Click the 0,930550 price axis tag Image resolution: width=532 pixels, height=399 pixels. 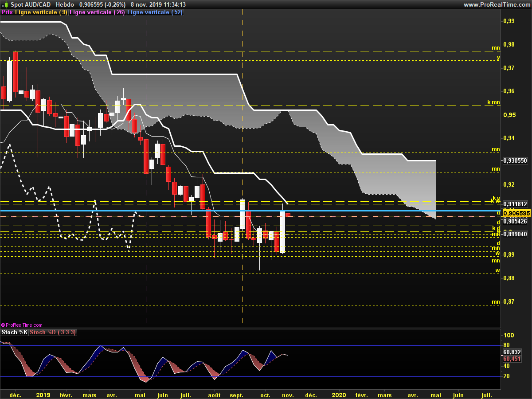point(515,160)
